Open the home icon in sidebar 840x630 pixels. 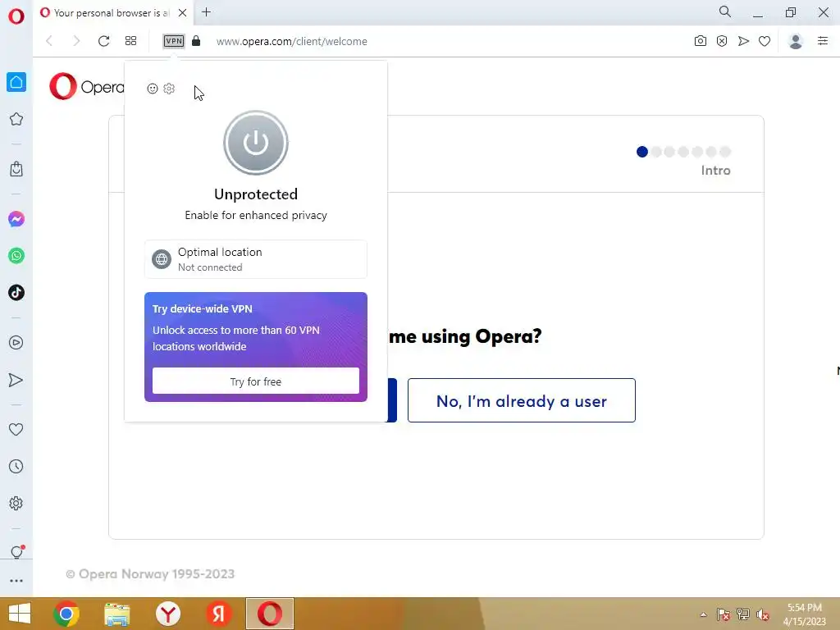(16, 82)
